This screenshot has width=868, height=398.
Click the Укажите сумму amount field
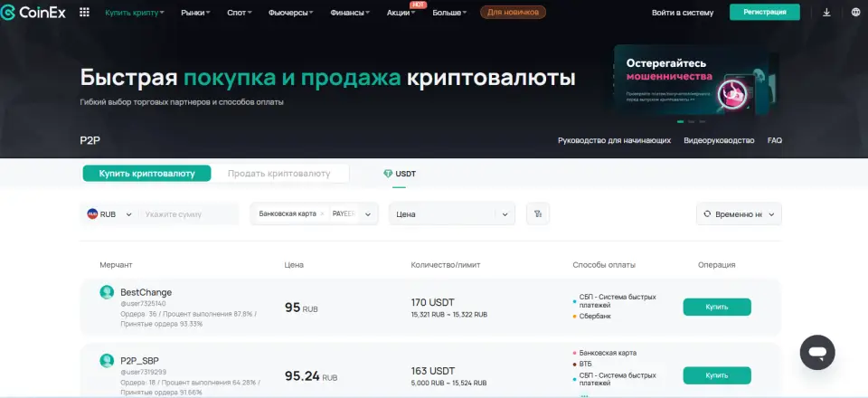click(x=188, y=214)
